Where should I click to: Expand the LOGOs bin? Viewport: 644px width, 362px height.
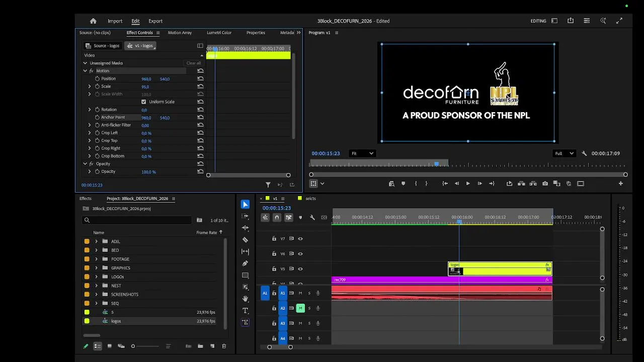click(96, 277)
